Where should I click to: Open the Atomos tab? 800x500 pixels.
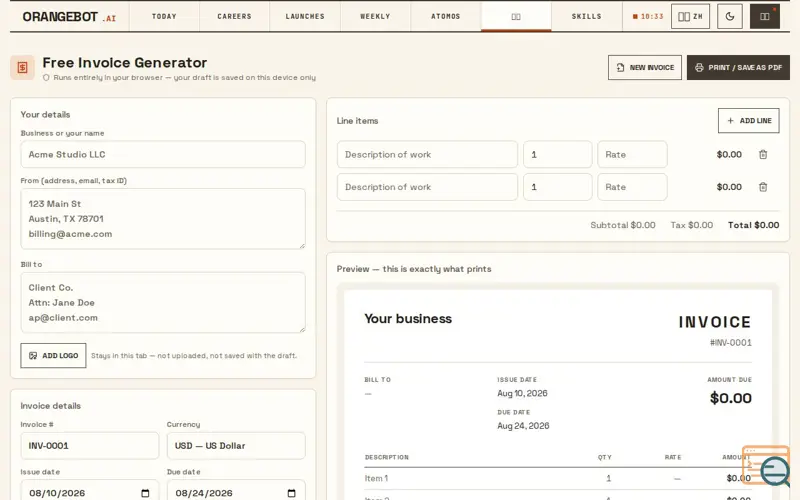pyautogui.click(x=445, y=16)
